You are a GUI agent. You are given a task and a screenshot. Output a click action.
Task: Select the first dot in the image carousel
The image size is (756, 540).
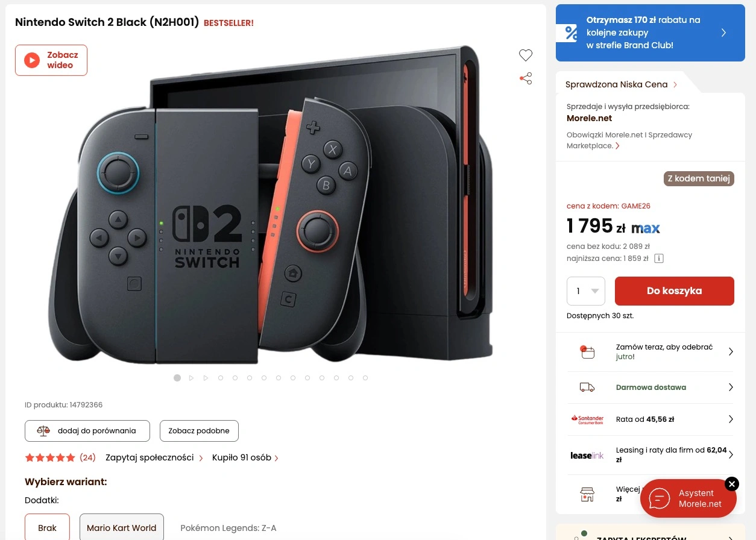pyautogui.click(x=177, y=378)
